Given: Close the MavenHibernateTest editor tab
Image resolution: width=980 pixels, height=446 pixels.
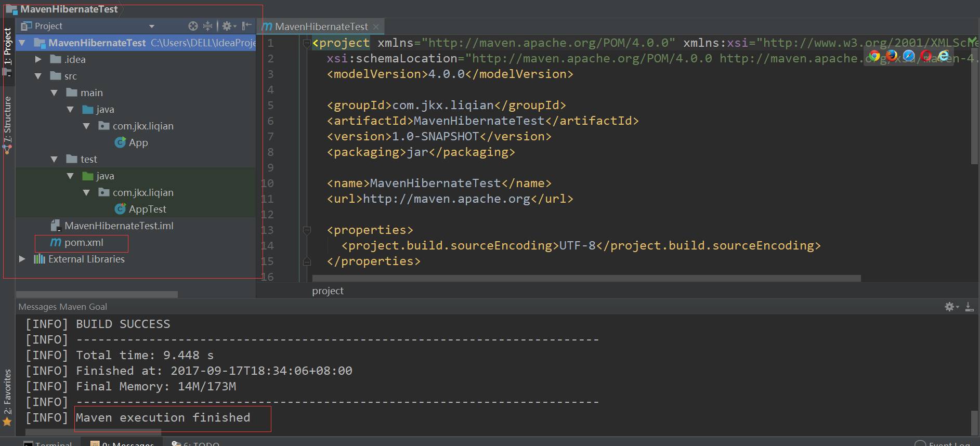Looking at the screenshot, I should point(376,27).
